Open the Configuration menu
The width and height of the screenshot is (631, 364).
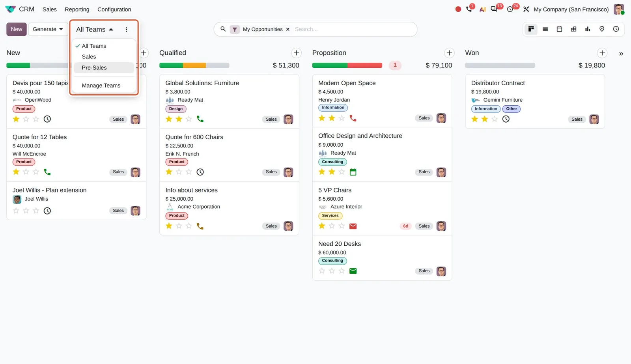[114, 9]
